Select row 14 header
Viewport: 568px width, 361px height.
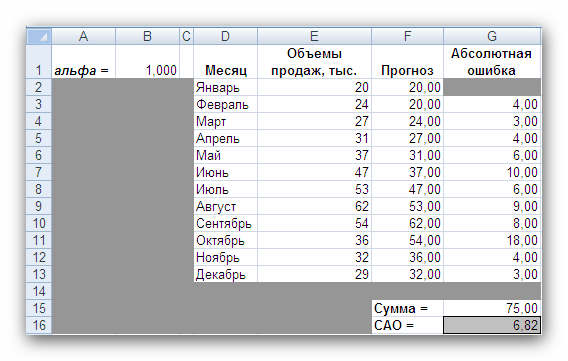point(39,291)
